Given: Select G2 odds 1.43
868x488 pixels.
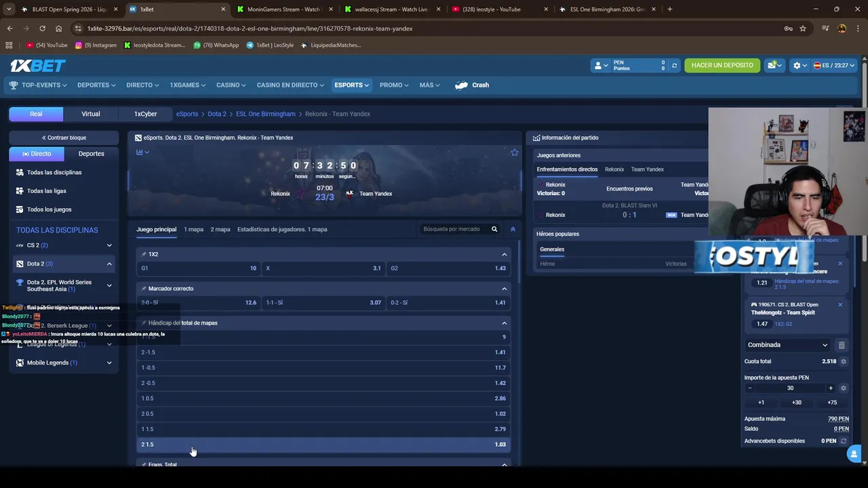Looking at the screenshot, I should (448, 268).
